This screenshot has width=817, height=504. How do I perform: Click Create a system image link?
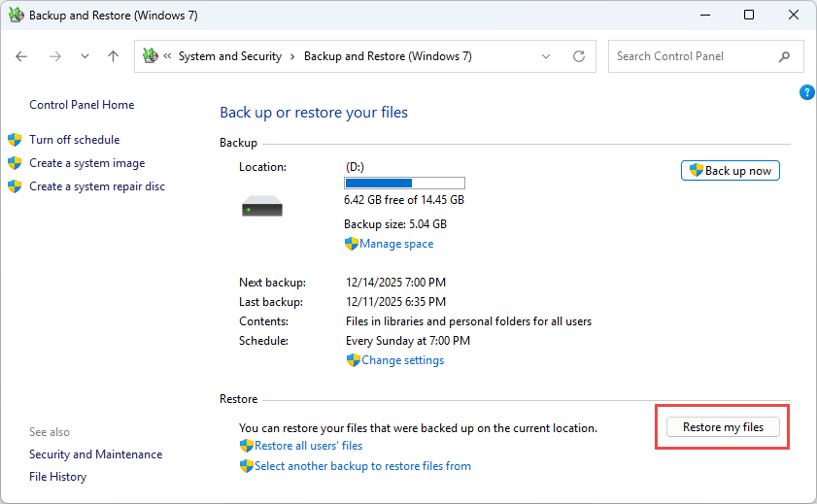[x=87, y=163]
